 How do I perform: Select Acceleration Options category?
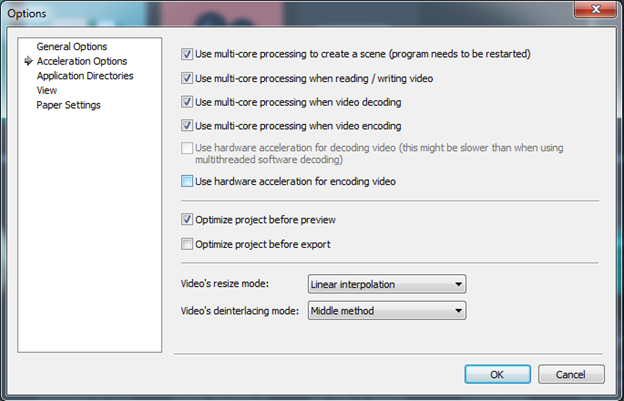[82, 61]
